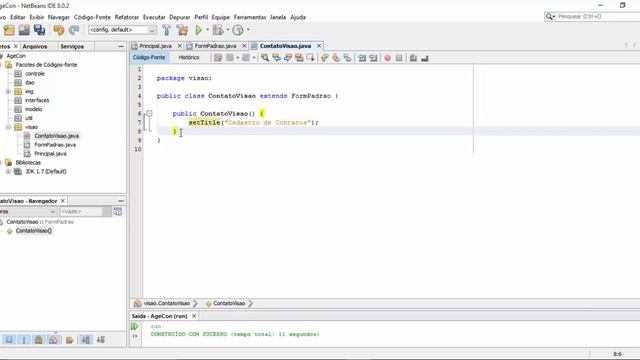Image resolution: width=640 pixels, height=360 pixels.
Task: Collapse the visao package node
Action: (8, 127)
